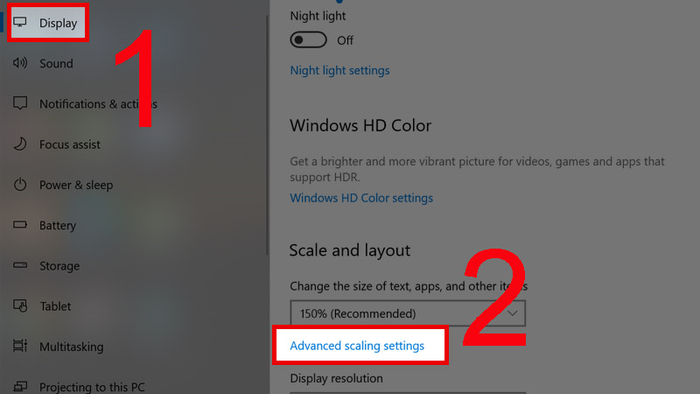Click the Battery icon in sidebar
700x394 pixels.
[20, 224]
